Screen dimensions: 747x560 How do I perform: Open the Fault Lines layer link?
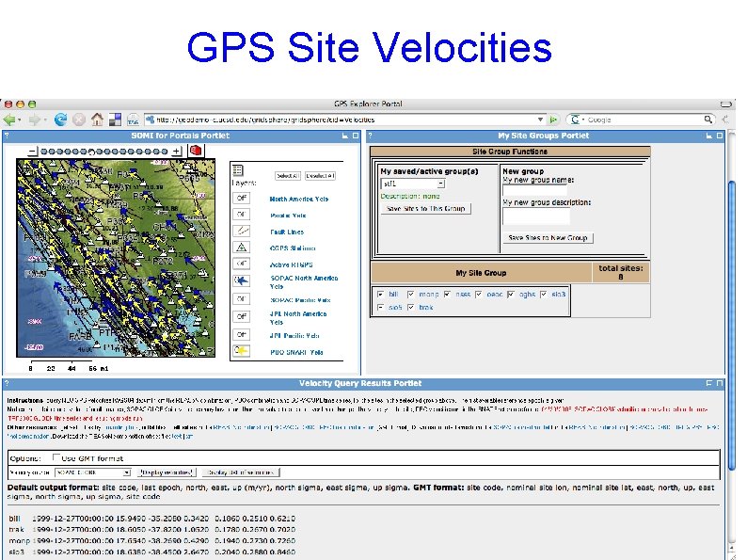[287, 232]
